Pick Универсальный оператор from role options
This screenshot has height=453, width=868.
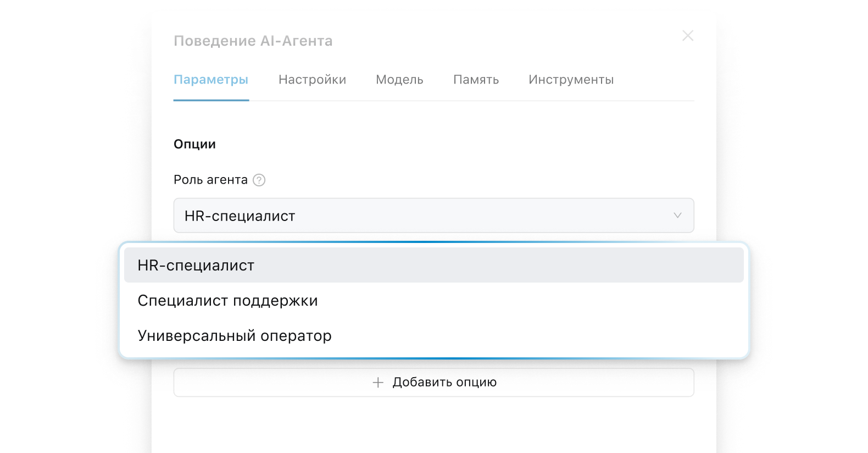[235, 336]
